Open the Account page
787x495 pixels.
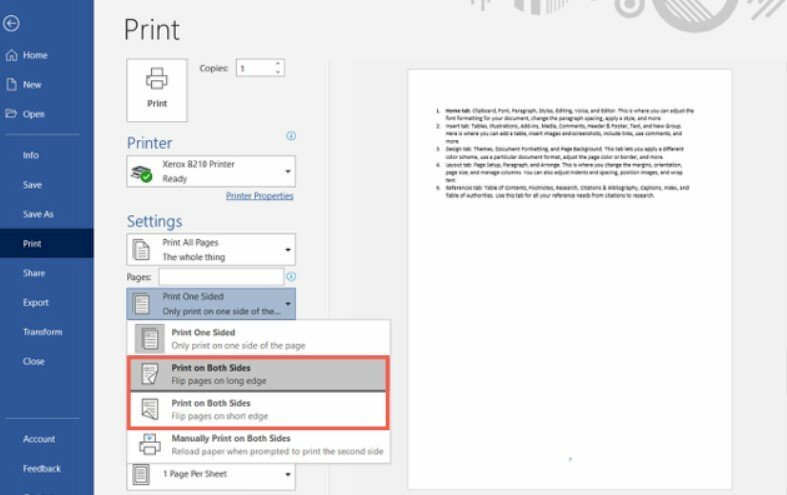click(x=39, y=439)
